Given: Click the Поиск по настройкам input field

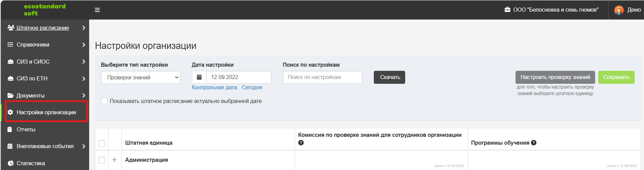Looking at the screenshot, I should (323, 77).
